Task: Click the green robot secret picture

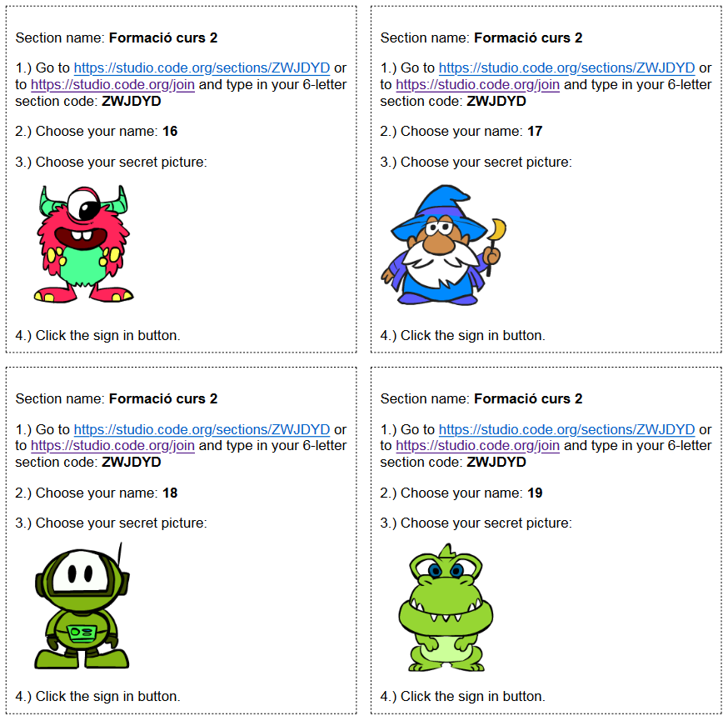Action: pyautogui.click(x=82, y=606)
